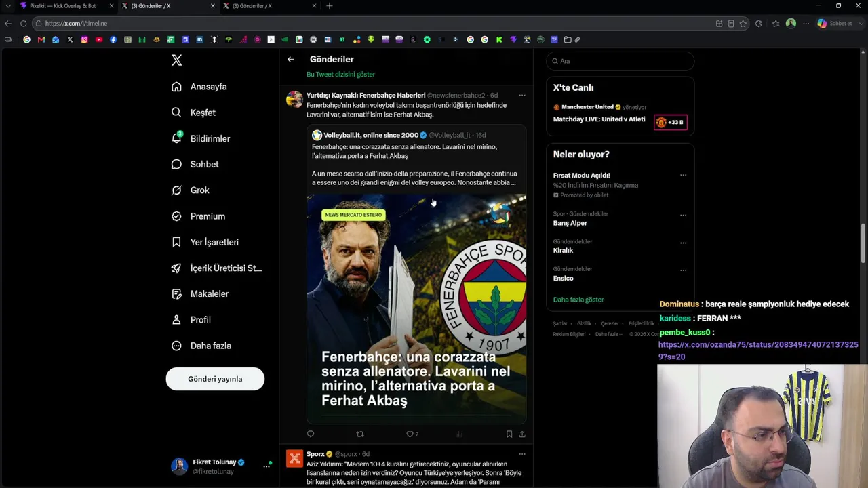Open İçerik Üreticisi Stüdyosu
868x488 pixels.
click(216, 268)
